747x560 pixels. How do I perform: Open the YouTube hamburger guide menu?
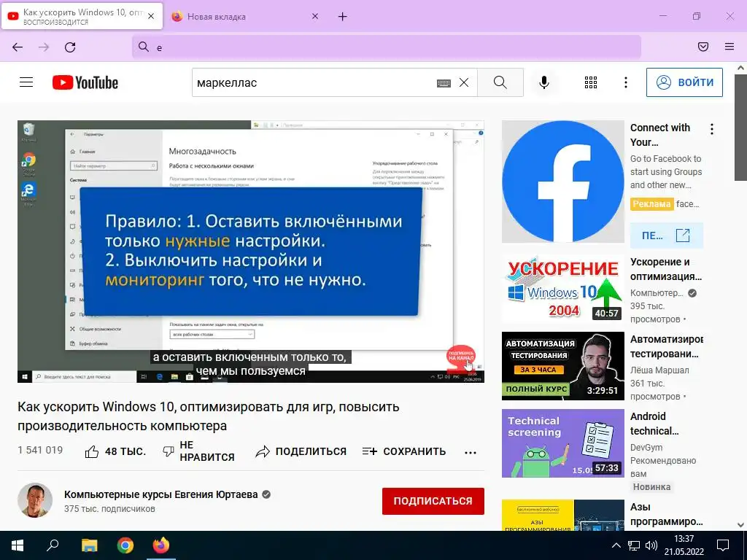[26, 82]
